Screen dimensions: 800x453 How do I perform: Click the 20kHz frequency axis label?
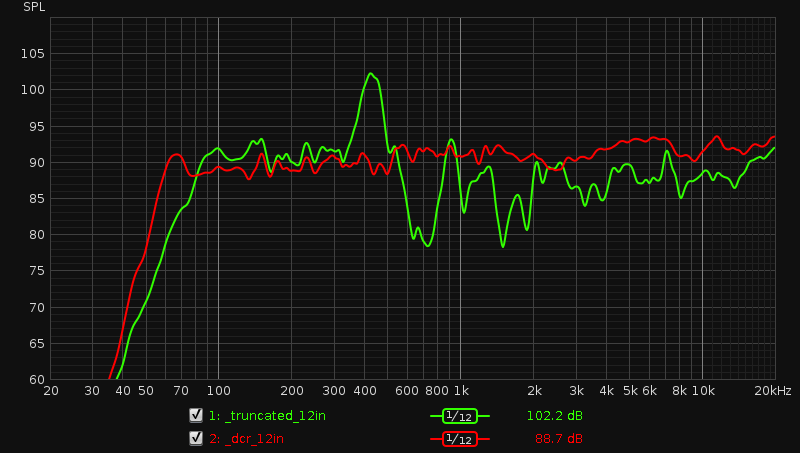click(x=773, y=391)
